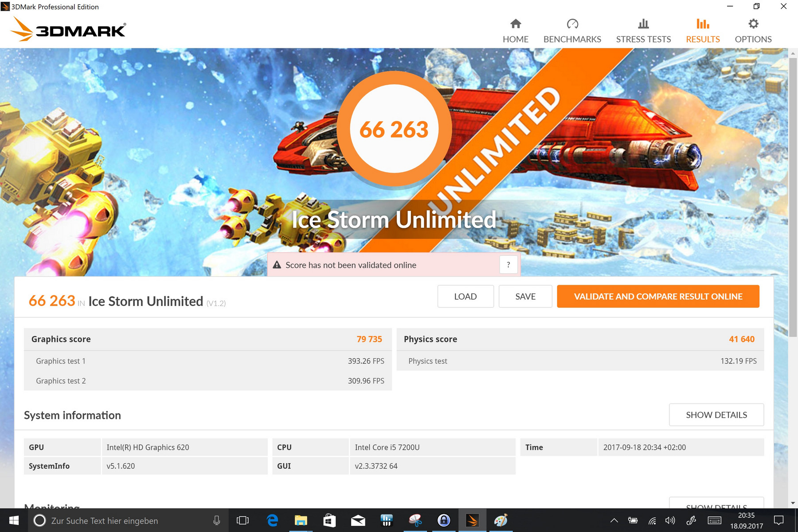The height and width of the screenshot is (532, 798).
Task: Click the question mark help icon
Action: pyautogui.click(x=508, y=265)
